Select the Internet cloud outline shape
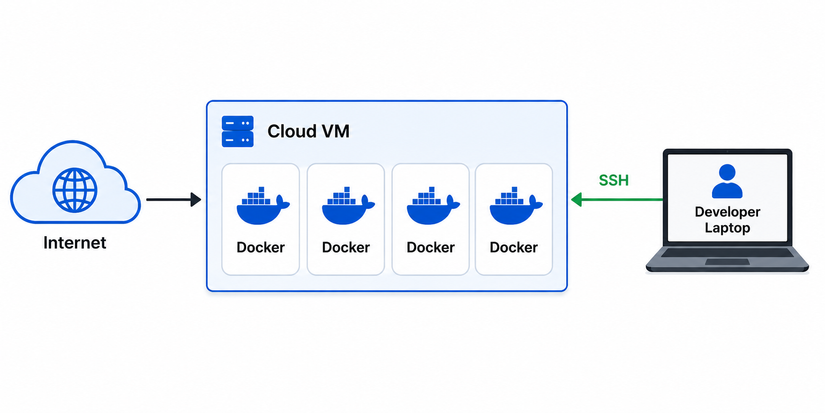 point(75,182)
